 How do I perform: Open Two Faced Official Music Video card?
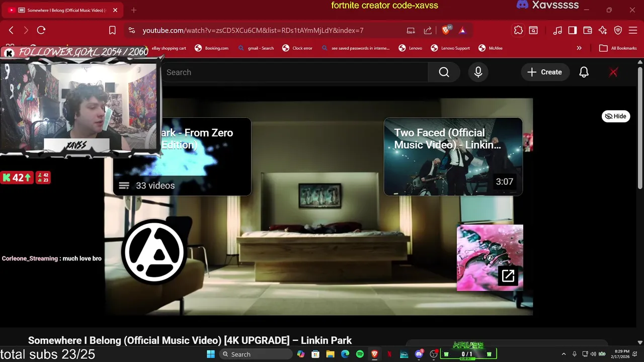[453, 157]
